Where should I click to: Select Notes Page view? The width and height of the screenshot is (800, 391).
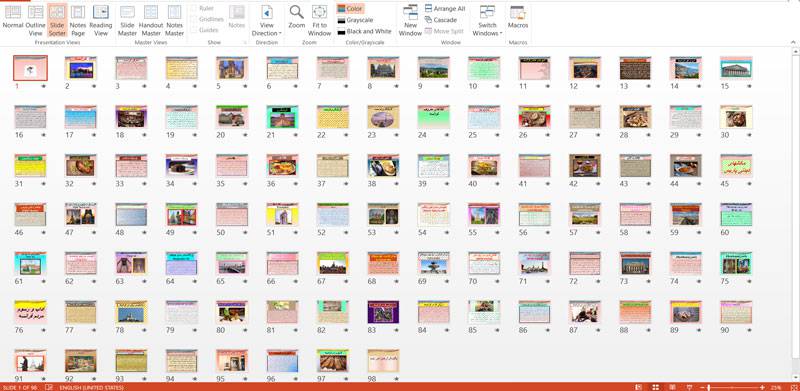click(x=78, y=20)
